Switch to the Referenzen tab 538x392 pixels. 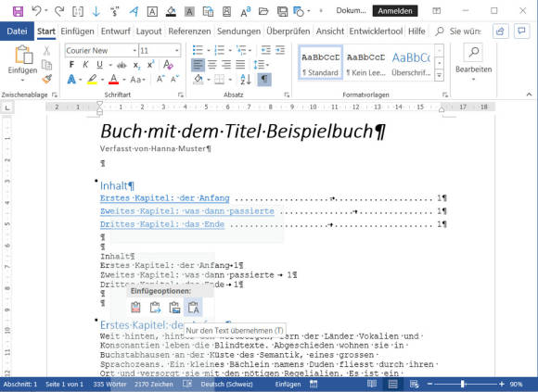(x=189, y=32)
